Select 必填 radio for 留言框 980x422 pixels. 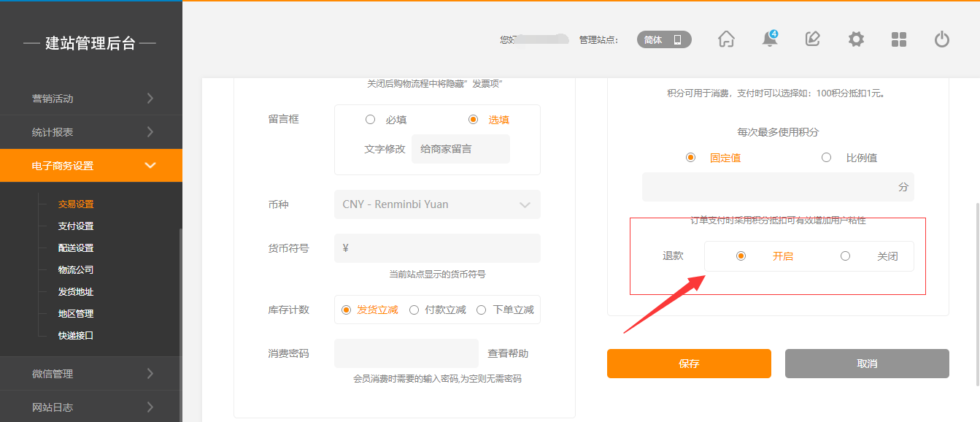click(371, 120)
